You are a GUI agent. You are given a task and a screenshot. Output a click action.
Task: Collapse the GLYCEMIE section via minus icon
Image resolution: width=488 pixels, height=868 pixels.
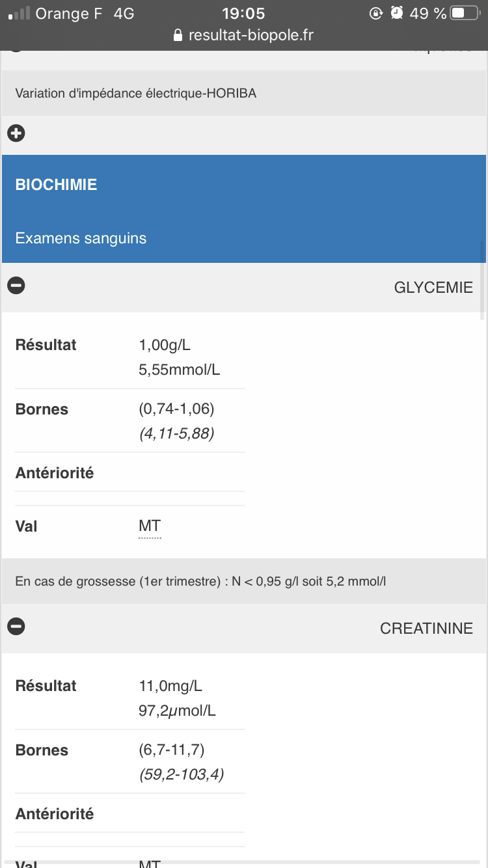(x=16, y=285)
